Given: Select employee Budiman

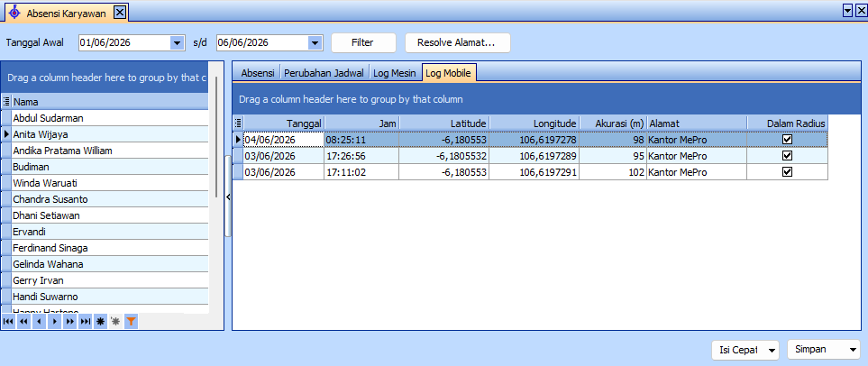Looking at the screenshot, I should [110, 167].
